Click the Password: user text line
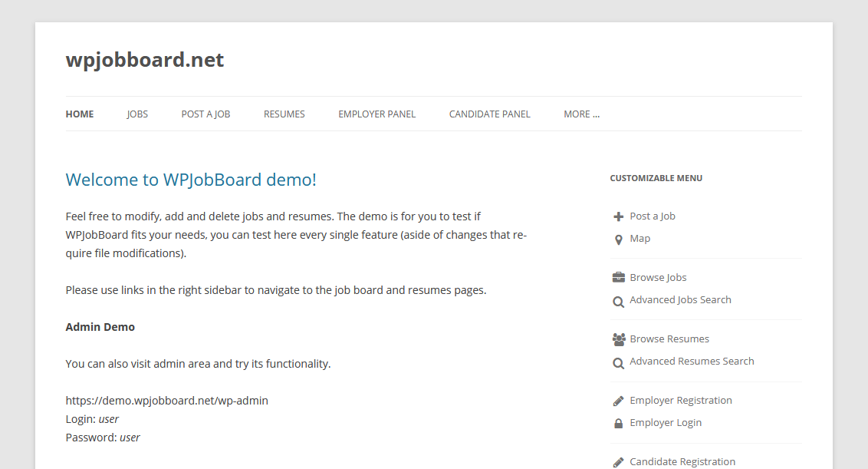This screenshot has height=469, width=868. click(103, 438)
